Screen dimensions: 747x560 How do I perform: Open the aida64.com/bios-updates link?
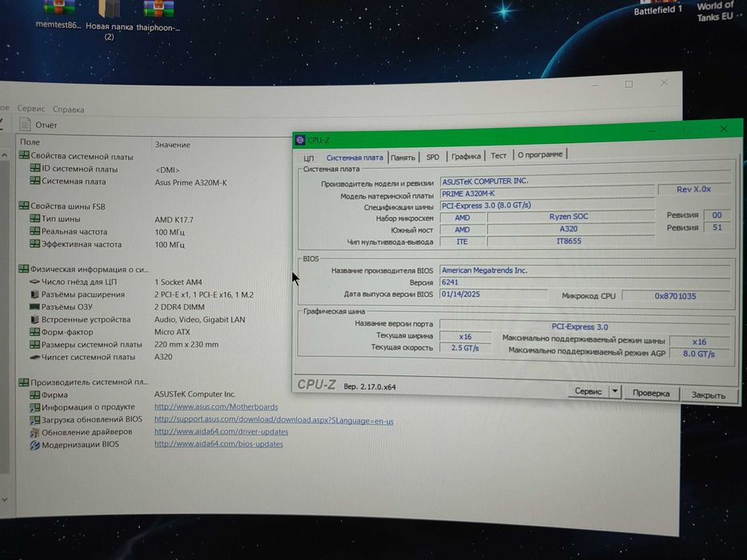click(x=219, y=444)
